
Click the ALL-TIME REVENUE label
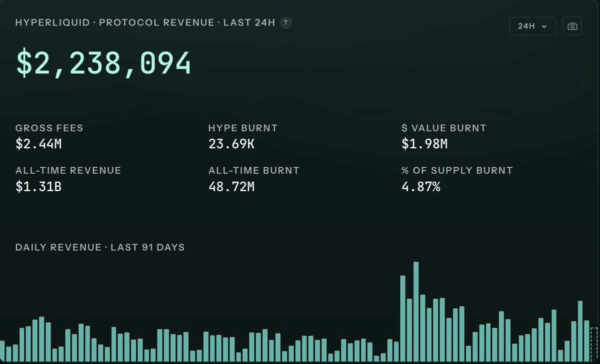(68, 170)
